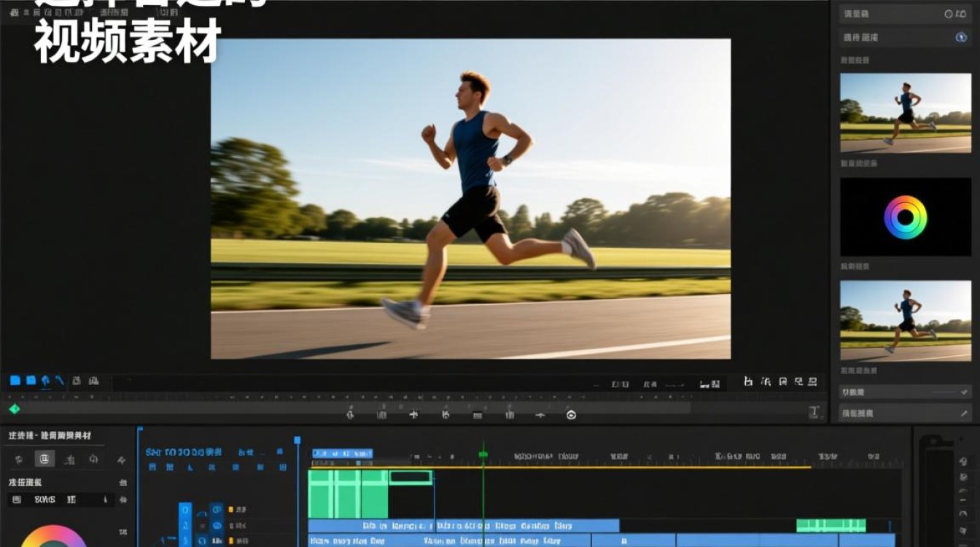Click the T text icon right of the transport row
The image size is (980, 547).
point(814,412)
